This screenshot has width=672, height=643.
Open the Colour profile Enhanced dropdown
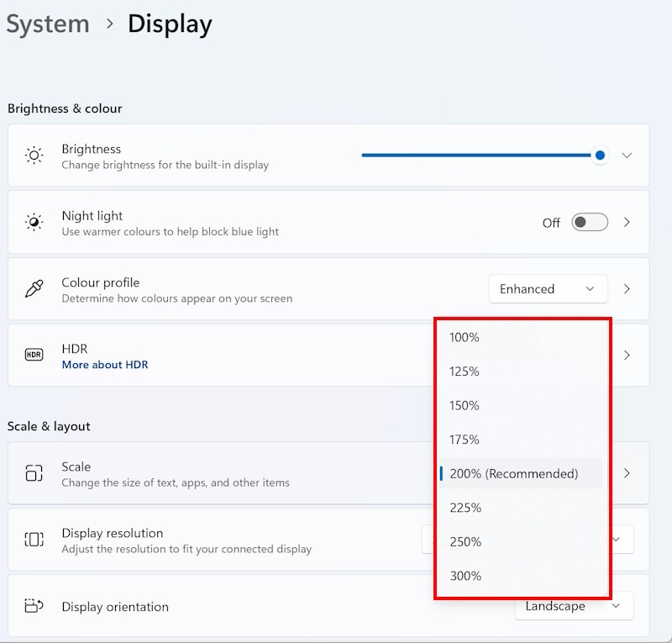click(548, 289)
